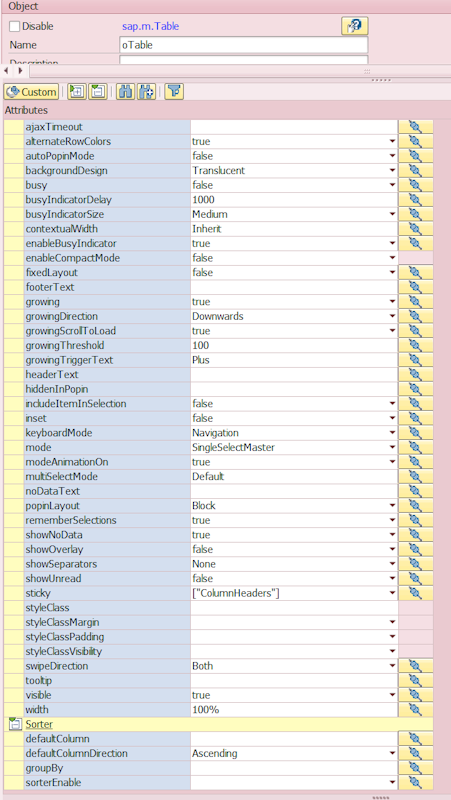The width and height of the screenshot is (451, 800).
Task: Open the mode dropdown showing SingleSelectMaster
Action: [294, 447]
